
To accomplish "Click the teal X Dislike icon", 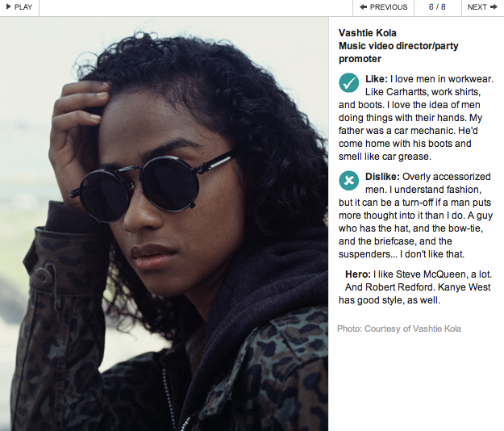I will (x=348, y=181).
